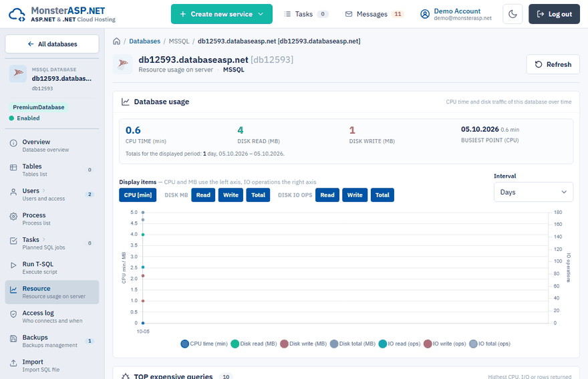Image resolution: width=588 pixels, height=379 pixels.
Task: Click the Process gear icon
Action: (13, 216)
